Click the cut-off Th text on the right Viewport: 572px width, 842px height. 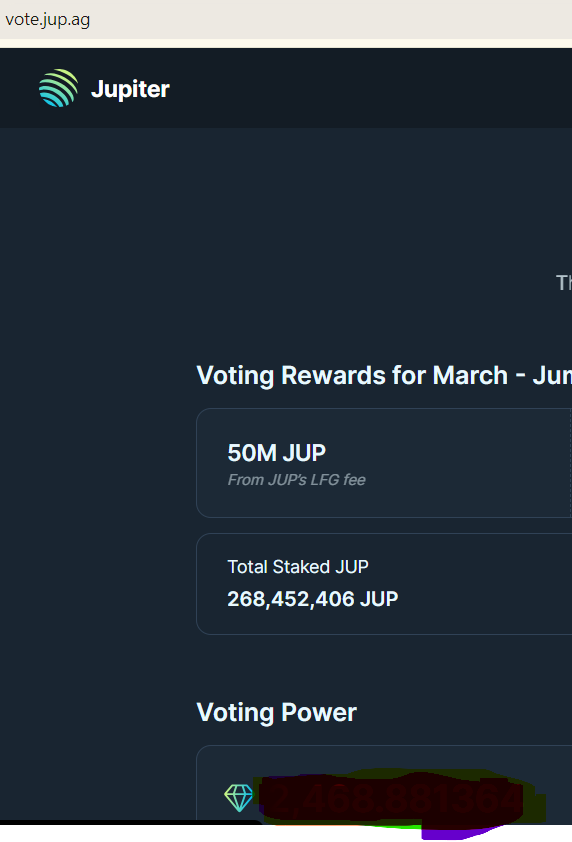[563, 282]
